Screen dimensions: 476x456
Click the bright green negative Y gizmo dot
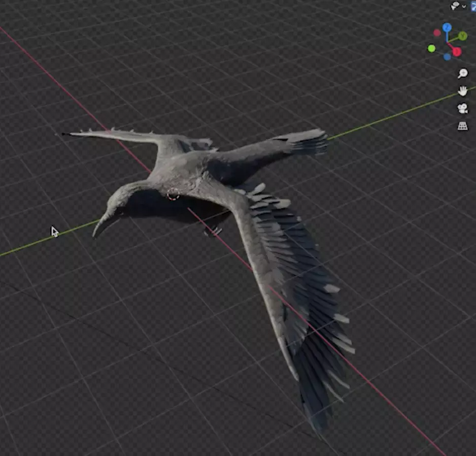pos(431,48)
